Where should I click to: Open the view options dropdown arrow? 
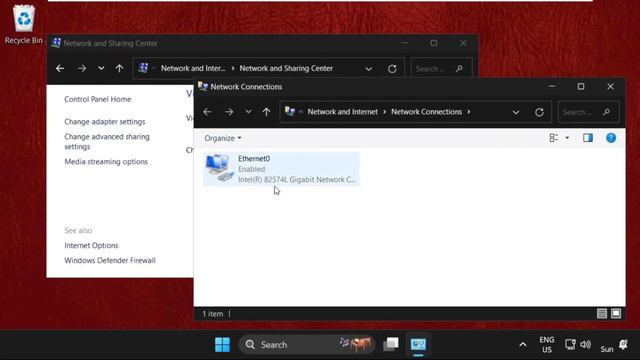coord(567,138)
